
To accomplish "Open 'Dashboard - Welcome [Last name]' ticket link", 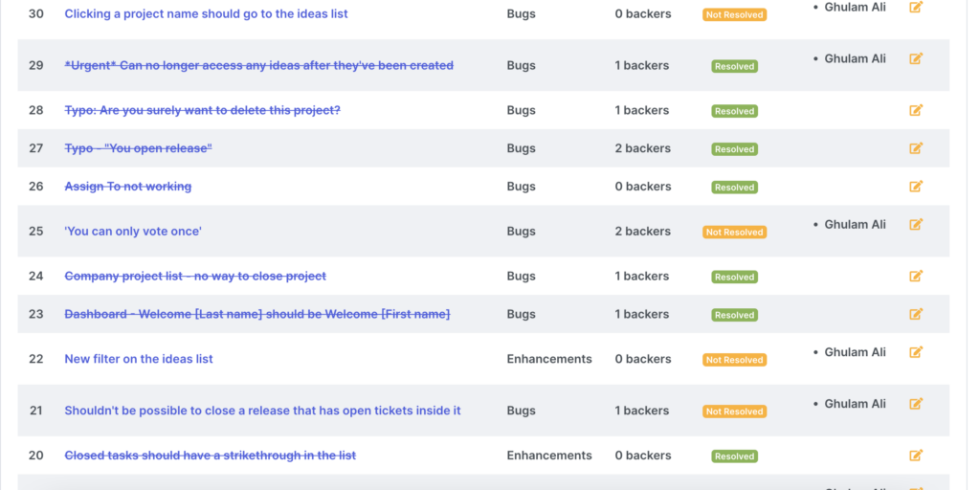I will coord(256,315).
